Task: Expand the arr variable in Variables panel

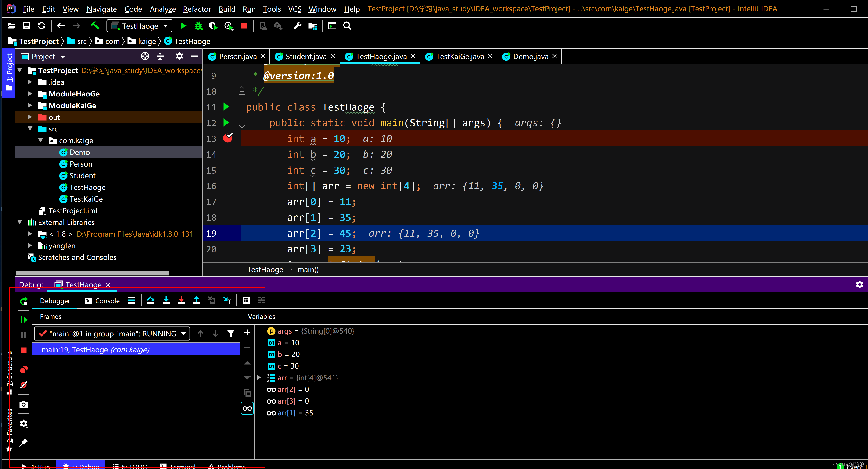Action: tap(259, 377)
